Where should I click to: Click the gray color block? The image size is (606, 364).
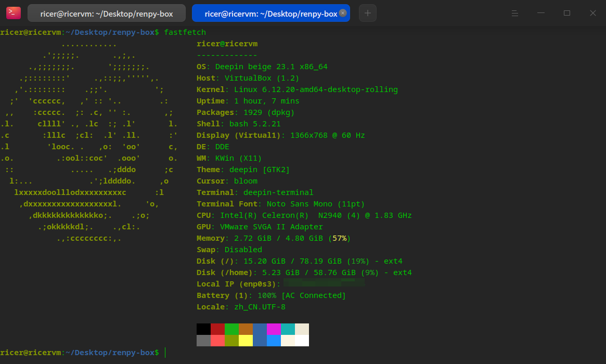pos(204,341)
